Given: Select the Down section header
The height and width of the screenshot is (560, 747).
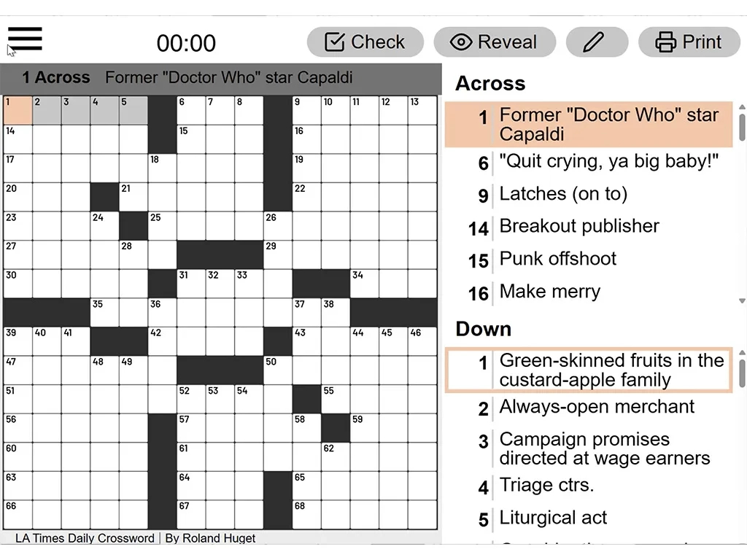Looking at the screenshot, I should coord(483,329).
